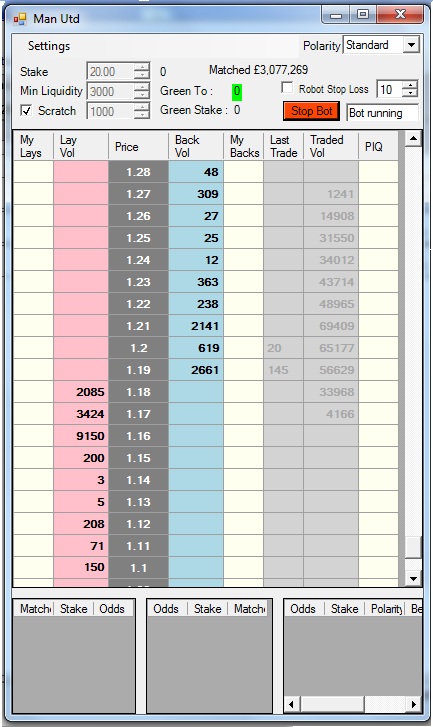
Task: Click the green Green To value
Action: click(x=237, y=91)
